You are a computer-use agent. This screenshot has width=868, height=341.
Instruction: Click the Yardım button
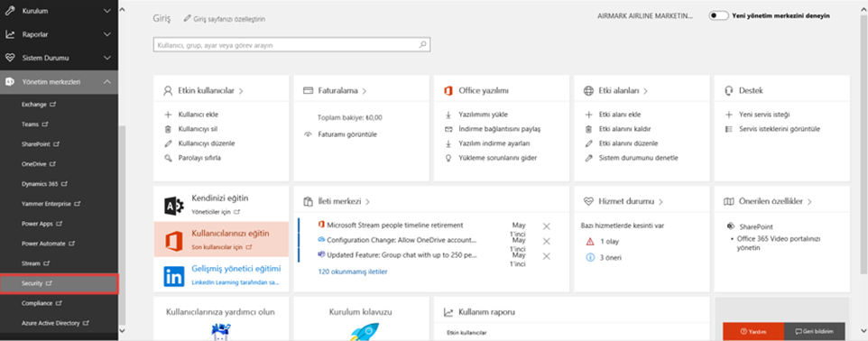tap(753, 331)
